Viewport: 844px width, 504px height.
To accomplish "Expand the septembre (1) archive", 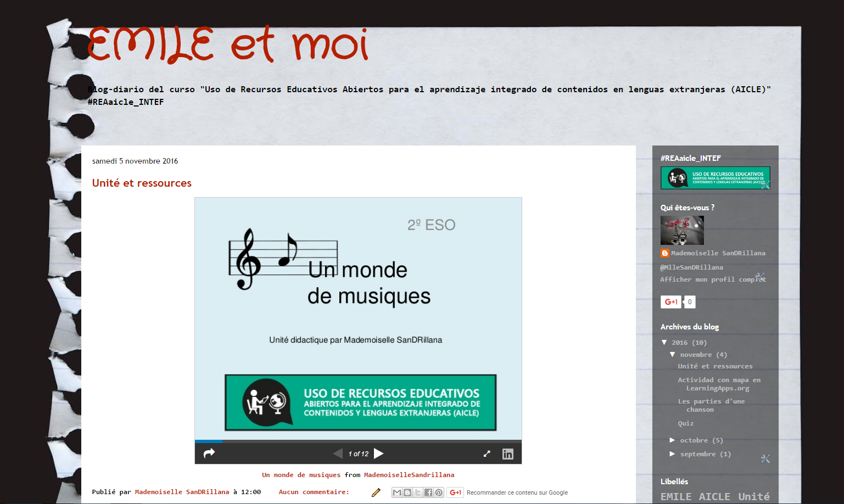I will 672,454.
